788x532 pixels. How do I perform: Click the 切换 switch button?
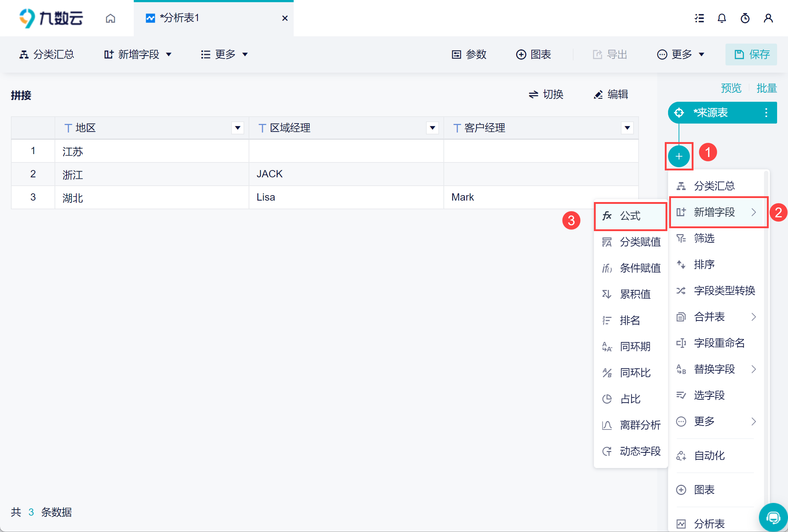click(x=546, y=94)
